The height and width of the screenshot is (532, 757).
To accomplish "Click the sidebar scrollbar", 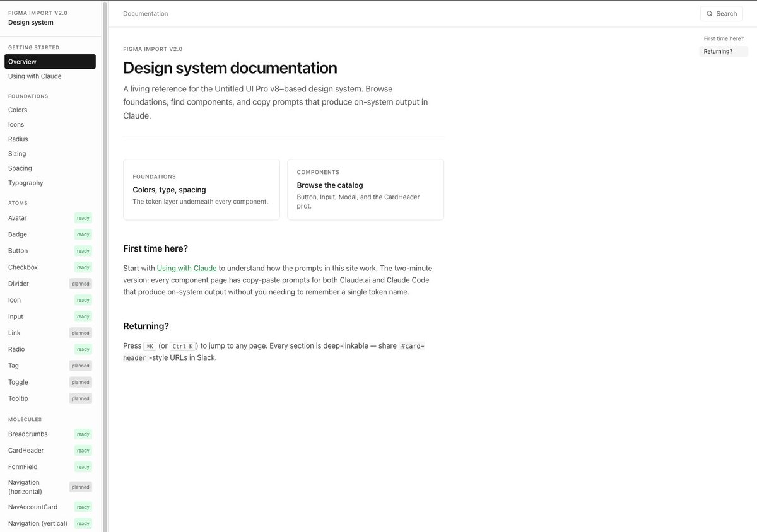I will [x=105, y=266].
